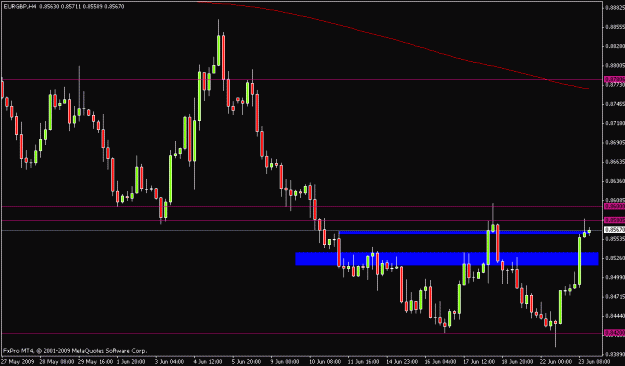Click the '4 Jun 12:00' time label
This screenshot has height=366, width=625.
(208, 362)
